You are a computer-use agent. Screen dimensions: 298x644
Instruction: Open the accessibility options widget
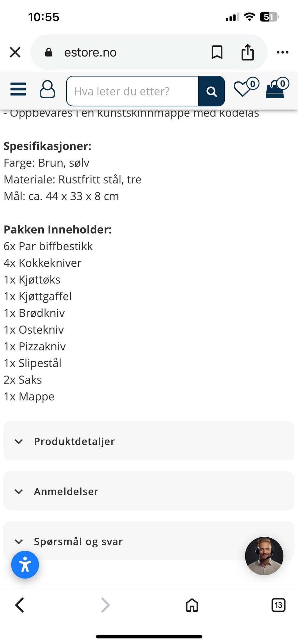[25, 565]
